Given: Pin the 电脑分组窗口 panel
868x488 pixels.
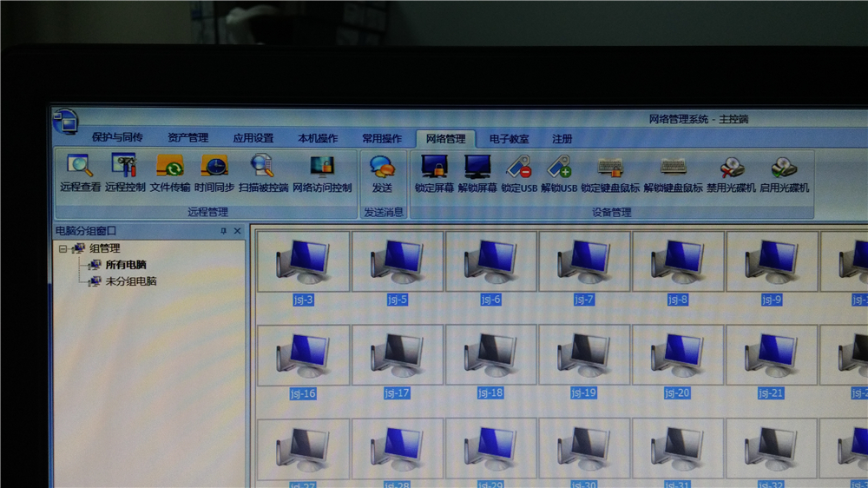Looking at the screenshot, I should pos(223,231).
